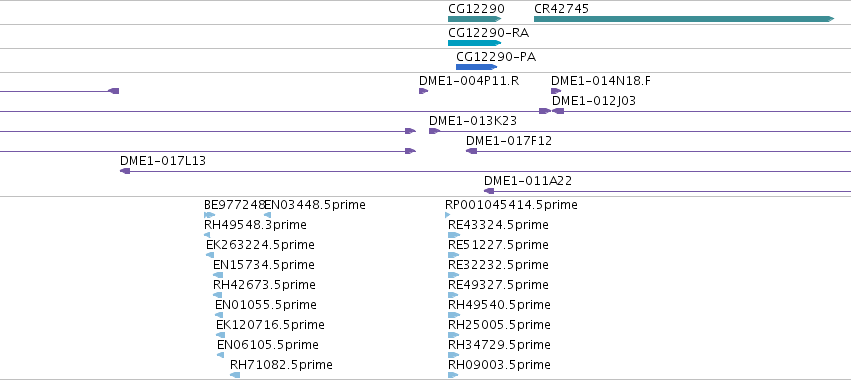
Task: Click the RH71082.5prime EST arrow glyph
Action: click(235, 375)
